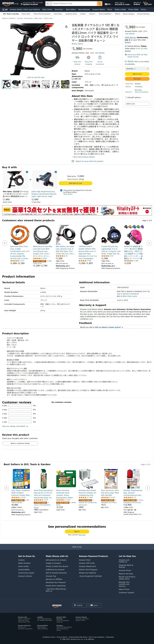The image size is (154, 644).
Task: Expand How are ratings calculated
Action: [x=15, y=426]
